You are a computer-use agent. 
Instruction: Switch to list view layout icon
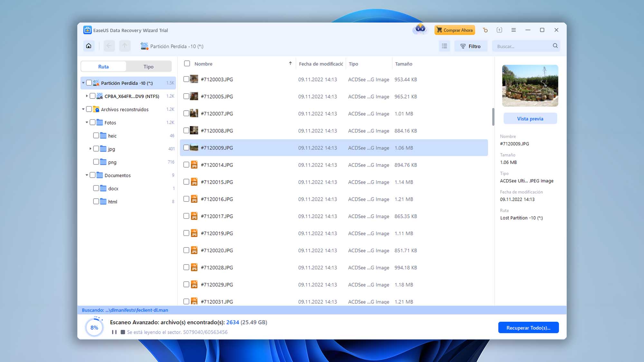444,46
